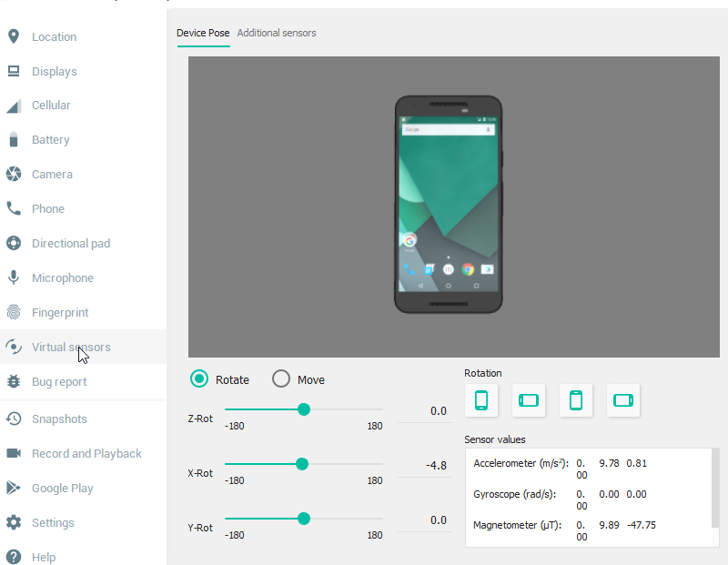
Task: Click the Cellular signal icon
Action: point(14,106)
